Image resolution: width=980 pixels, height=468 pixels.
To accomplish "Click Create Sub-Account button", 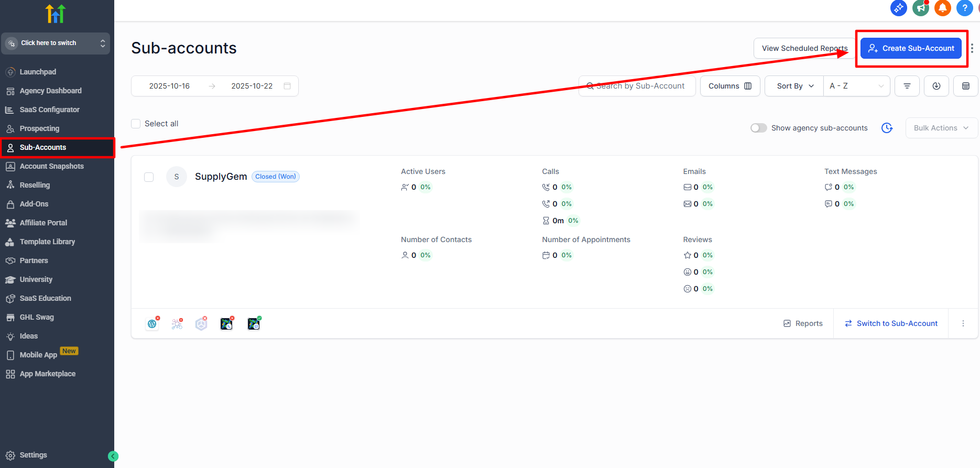I will coord(911,48).
